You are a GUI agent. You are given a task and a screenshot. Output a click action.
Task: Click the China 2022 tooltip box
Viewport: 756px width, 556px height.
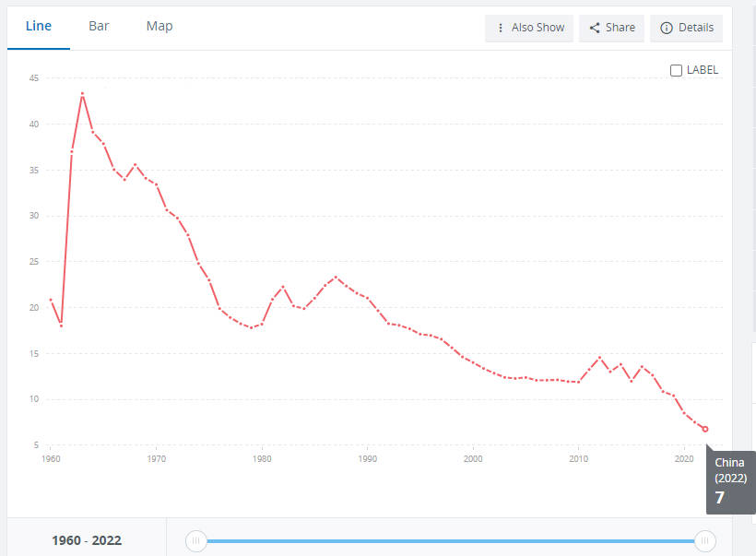[728, 480]
